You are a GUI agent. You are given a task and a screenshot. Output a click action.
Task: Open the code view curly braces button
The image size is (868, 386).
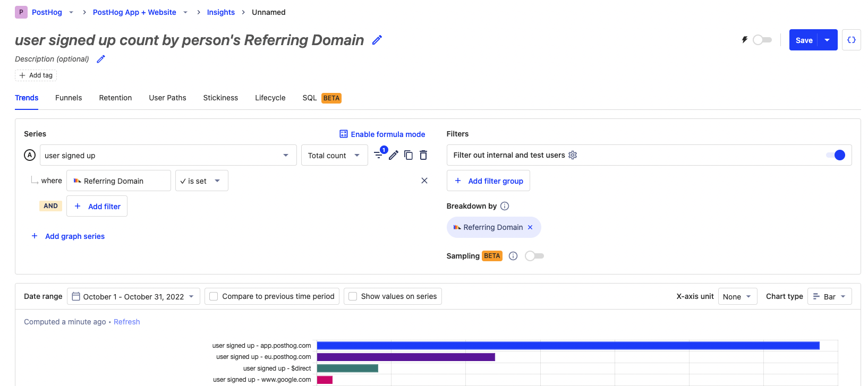pos(851,40)
